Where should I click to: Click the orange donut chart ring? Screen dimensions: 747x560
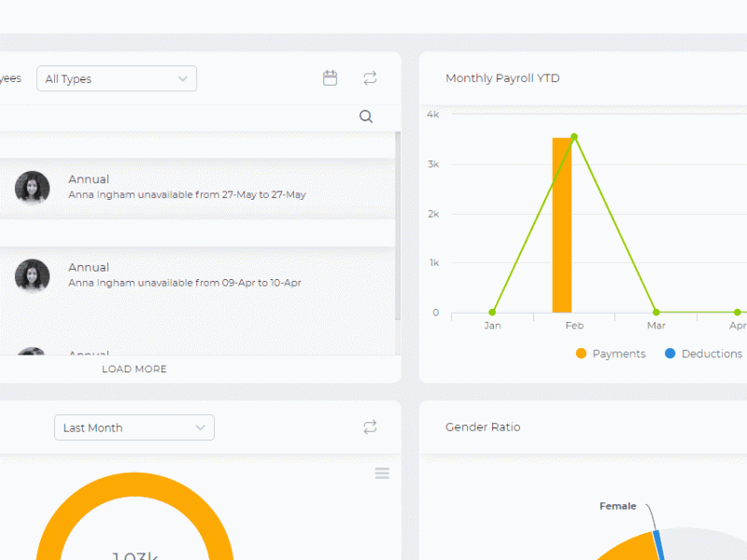pyautogui.click(x=134, y=484)
